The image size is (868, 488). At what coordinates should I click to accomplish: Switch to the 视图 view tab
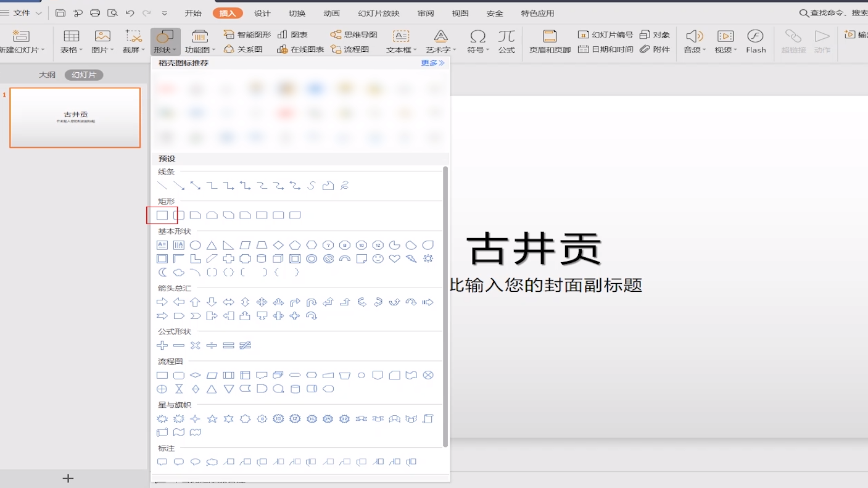point(460,13)
